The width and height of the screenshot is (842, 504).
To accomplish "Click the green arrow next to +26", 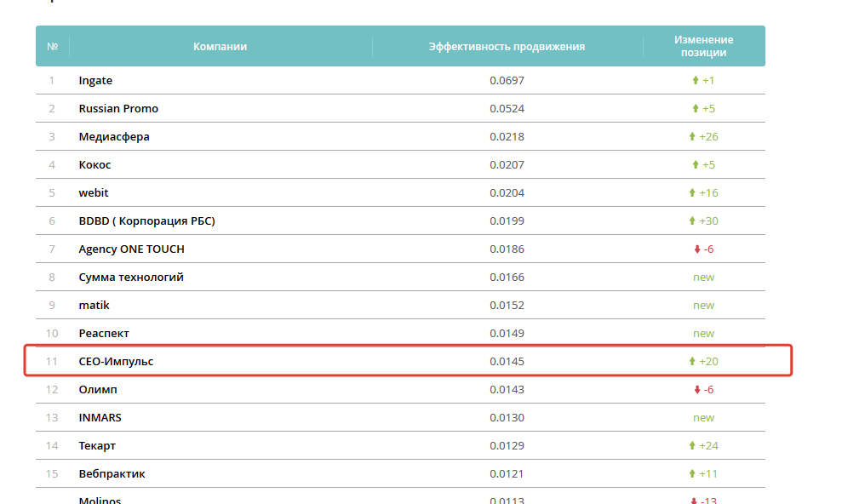I will click(x=691, y=137).
